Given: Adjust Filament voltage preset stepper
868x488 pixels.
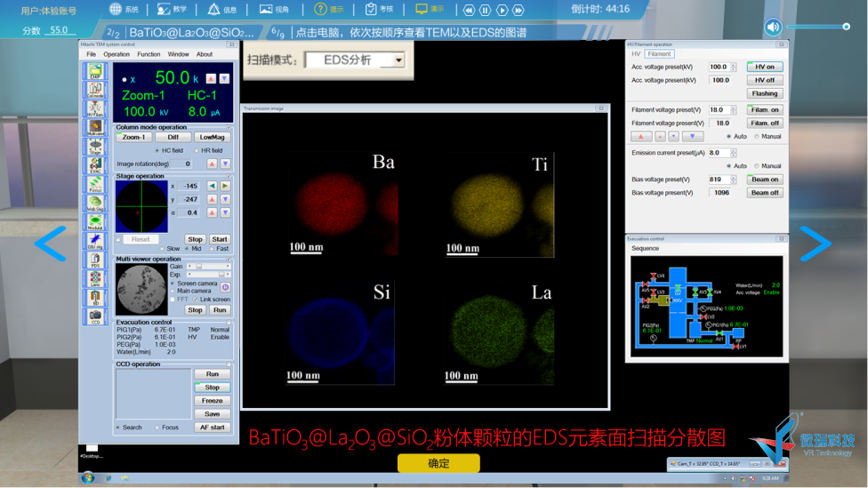Looking at the screenshot, I should click(x=734, y=110).
